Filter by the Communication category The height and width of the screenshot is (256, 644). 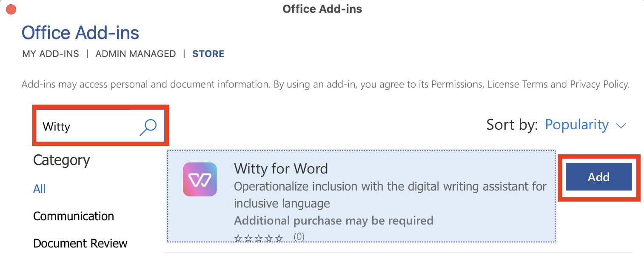[x=74, y=216]
